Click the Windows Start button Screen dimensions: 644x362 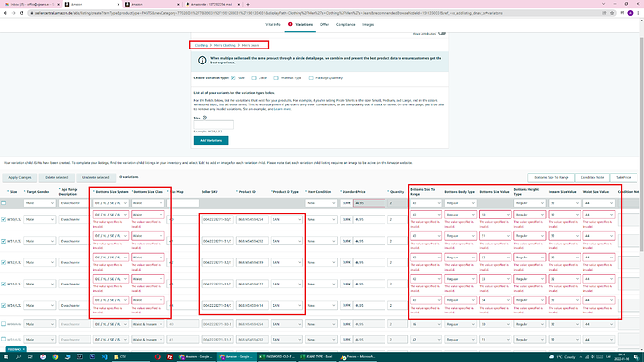(7, 357)
